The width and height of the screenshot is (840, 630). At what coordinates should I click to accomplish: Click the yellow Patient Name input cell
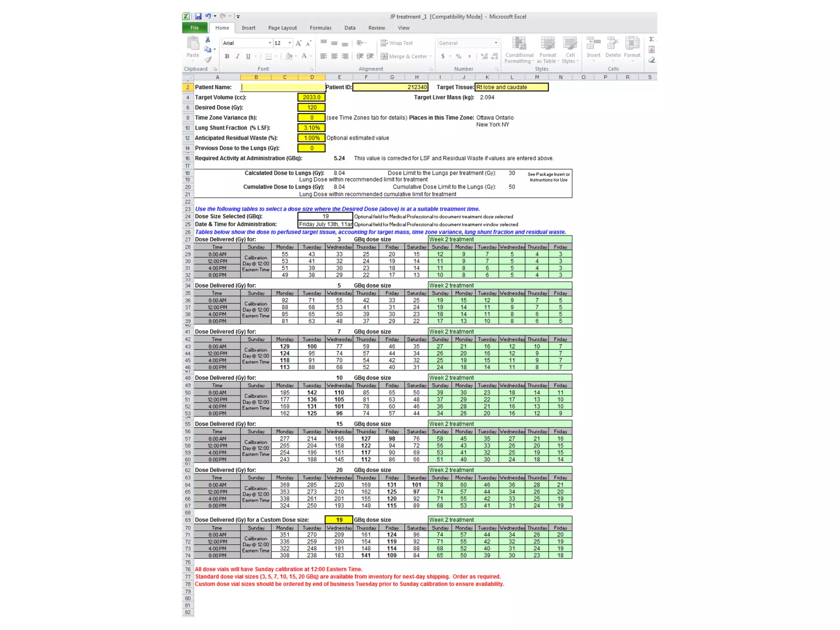pyautogui.click(x=283, y=87)
